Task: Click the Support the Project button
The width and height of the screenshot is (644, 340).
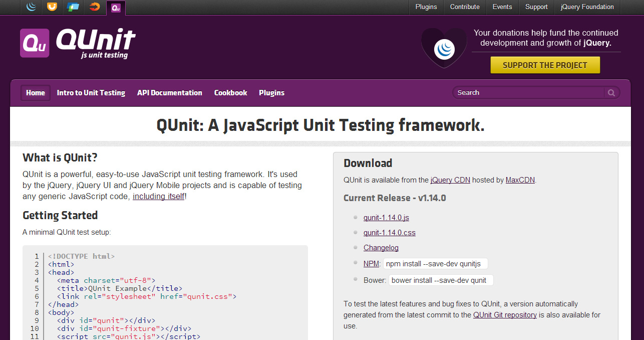Action: [x=545, y=65]
